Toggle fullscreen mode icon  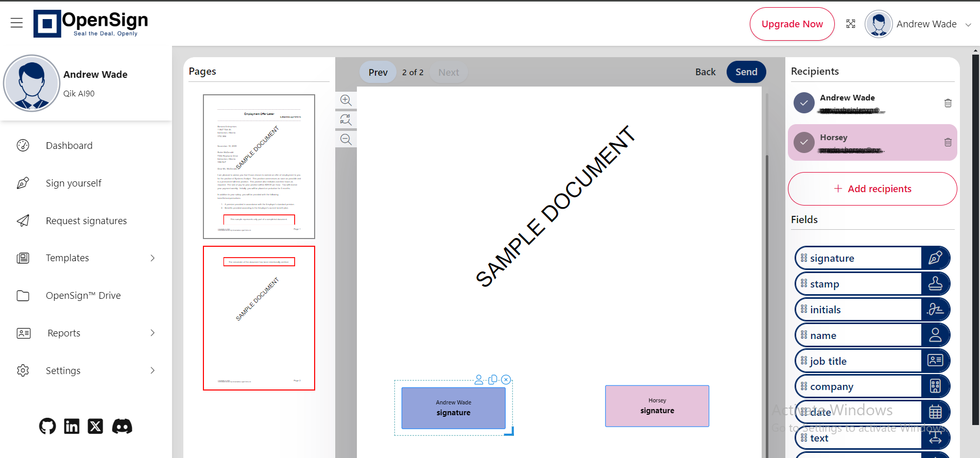coord(851,24)
